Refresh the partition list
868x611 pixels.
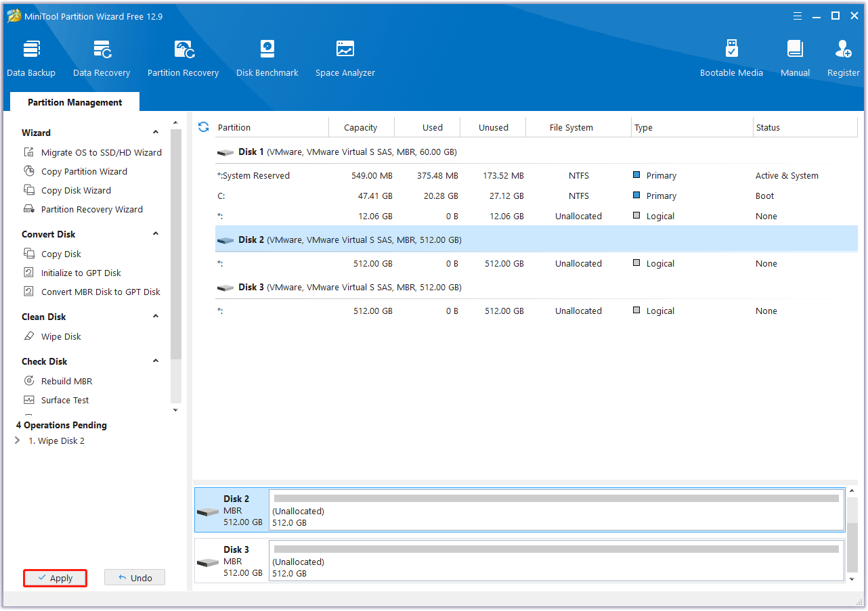tap(203, 127)
